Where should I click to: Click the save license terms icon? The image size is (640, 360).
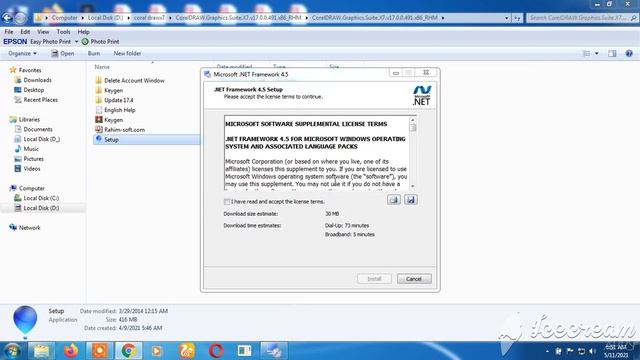click(411, 200)
